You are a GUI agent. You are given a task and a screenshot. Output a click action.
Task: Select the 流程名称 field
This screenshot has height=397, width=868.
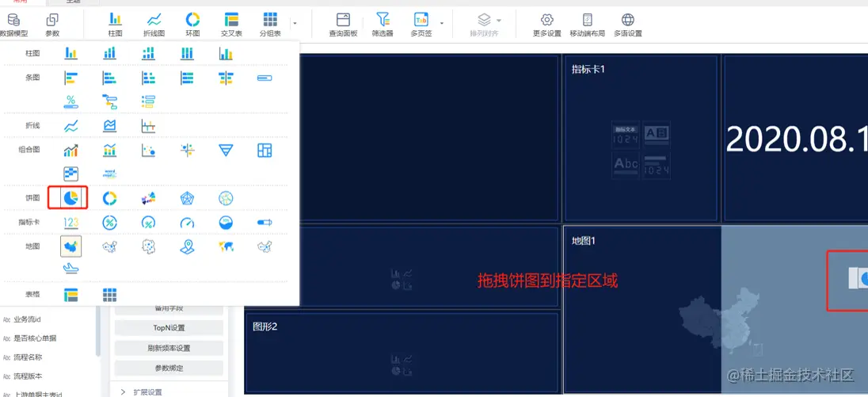point(28,357)
